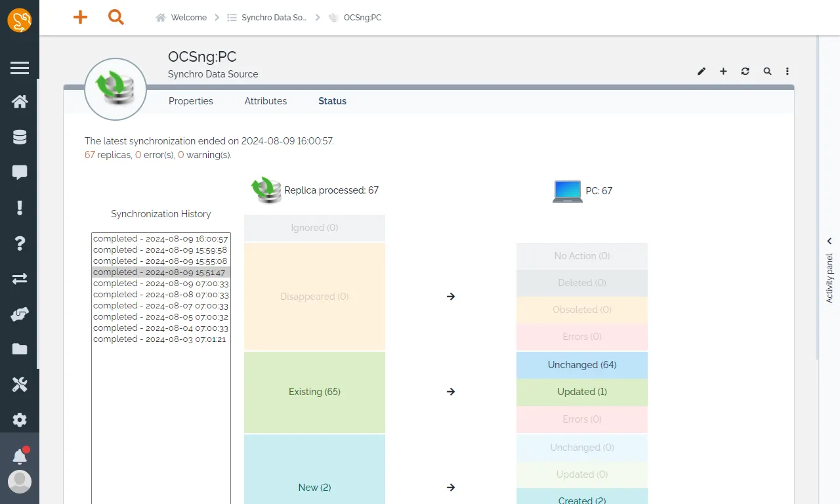Open the Synchro Data So.. breadcrumb

[x=274, y=18]
